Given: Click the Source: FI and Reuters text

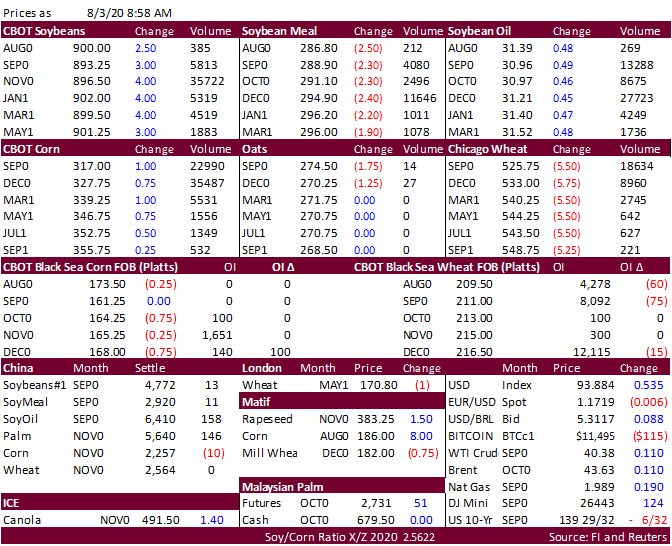Looking at the screenshot, I should point(608,537).
